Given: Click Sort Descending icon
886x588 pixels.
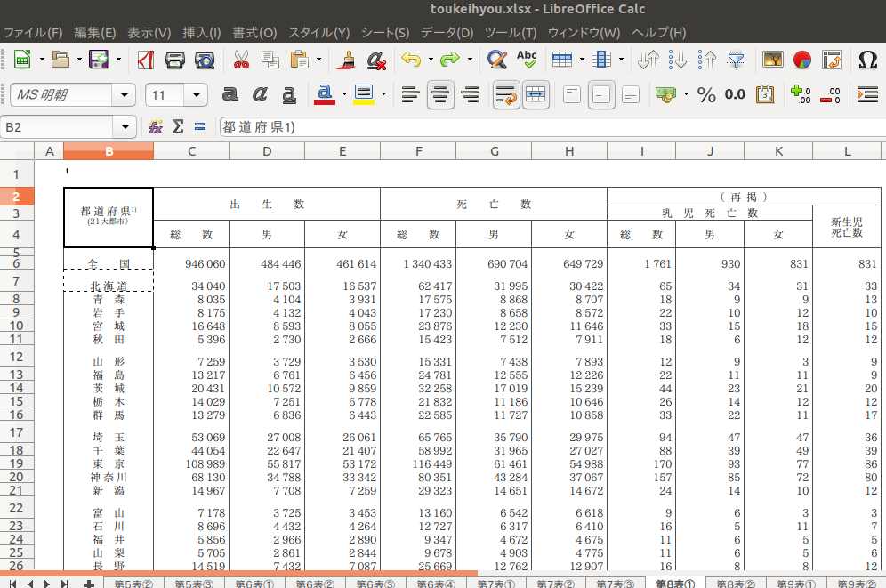Looking at the screenshot, I should click(x=707, y=60).
